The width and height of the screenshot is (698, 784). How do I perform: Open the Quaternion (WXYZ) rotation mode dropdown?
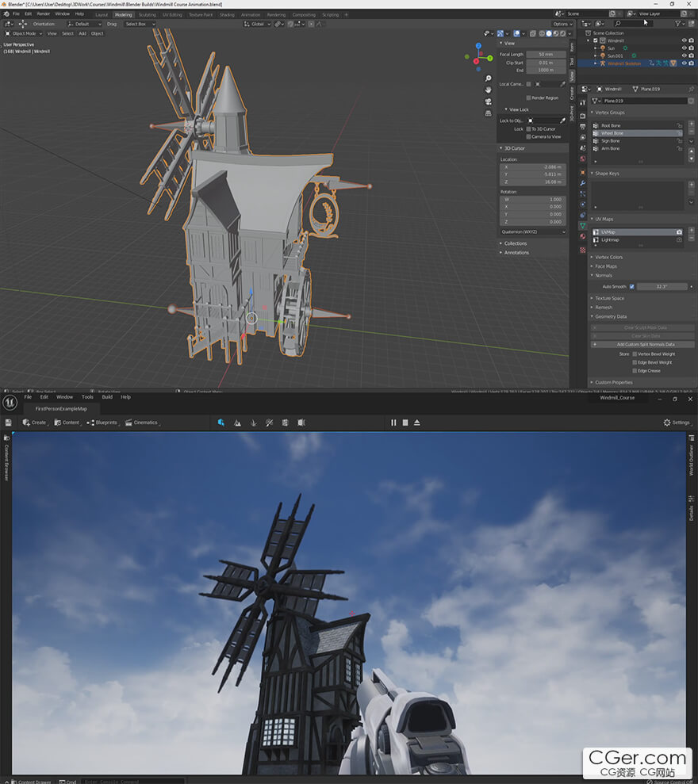[533, 232]
